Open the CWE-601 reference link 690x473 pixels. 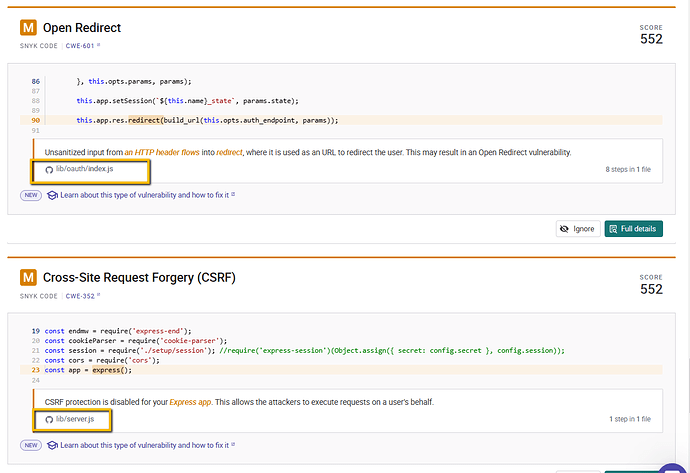80,46
